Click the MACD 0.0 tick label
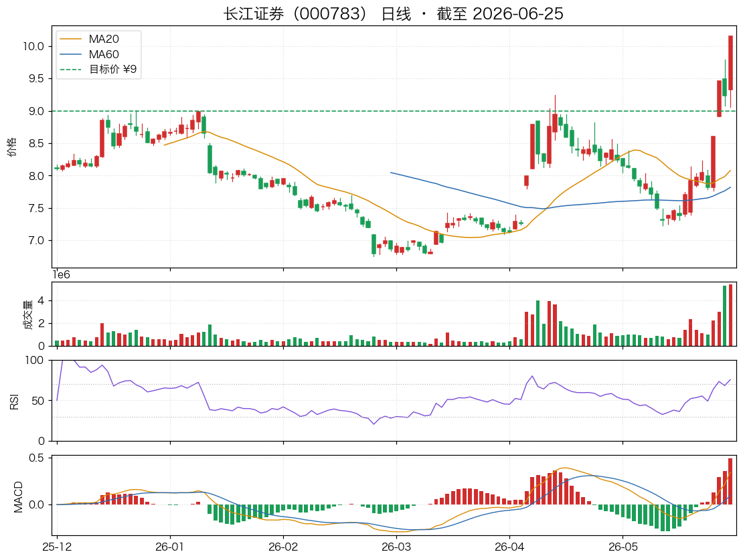 pos(37,504)
